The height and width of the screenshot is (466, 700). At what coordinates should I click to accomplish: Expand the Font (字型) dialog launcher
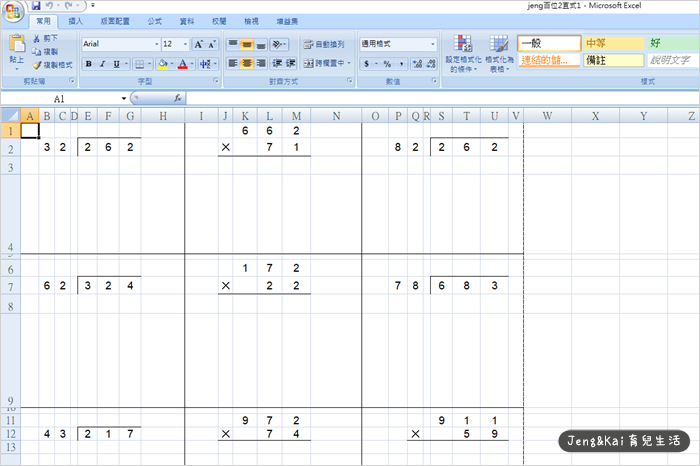pyautogui.click(x=216, y=81)
